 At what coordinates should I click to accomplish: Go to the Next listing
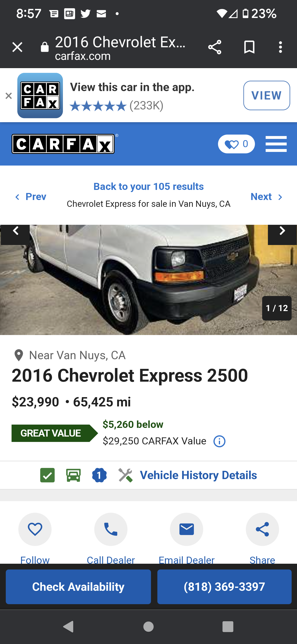tap(266, 197)
